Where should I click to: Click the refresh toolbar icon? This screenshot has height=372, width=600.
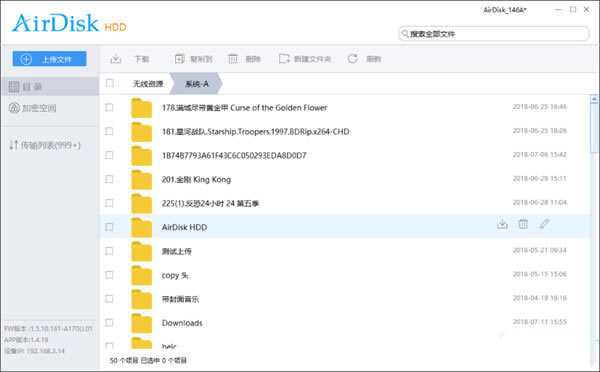tap(352, 59)
